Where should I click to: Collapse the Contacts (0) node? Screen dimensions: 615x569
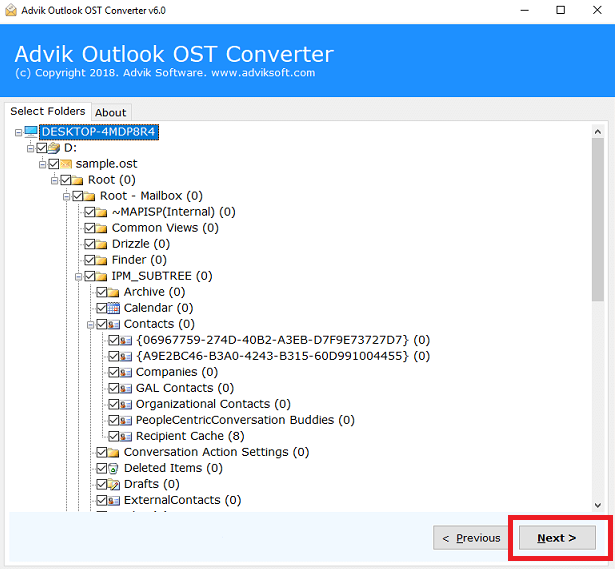coord(90,325)
